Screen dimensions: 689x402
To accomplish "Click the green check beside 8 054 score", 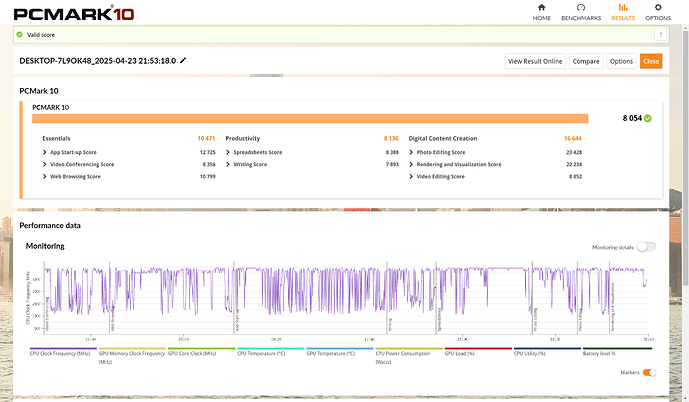I will click(x=648, y=118).
